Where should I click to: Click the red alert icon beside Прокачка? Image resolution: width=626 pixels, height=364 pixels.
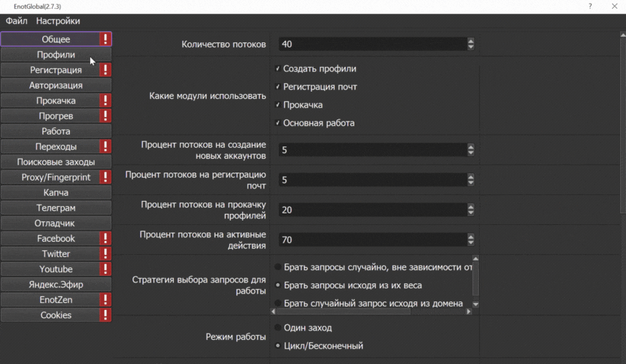pyautogui.click(x=106, y=100)
